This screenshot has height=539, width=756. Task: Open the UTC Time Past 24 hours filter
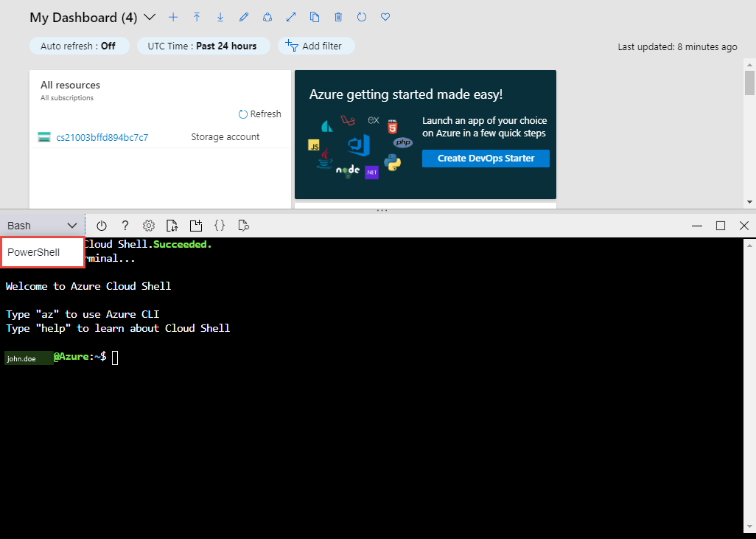pyautogui.click(x=203, y=46)
